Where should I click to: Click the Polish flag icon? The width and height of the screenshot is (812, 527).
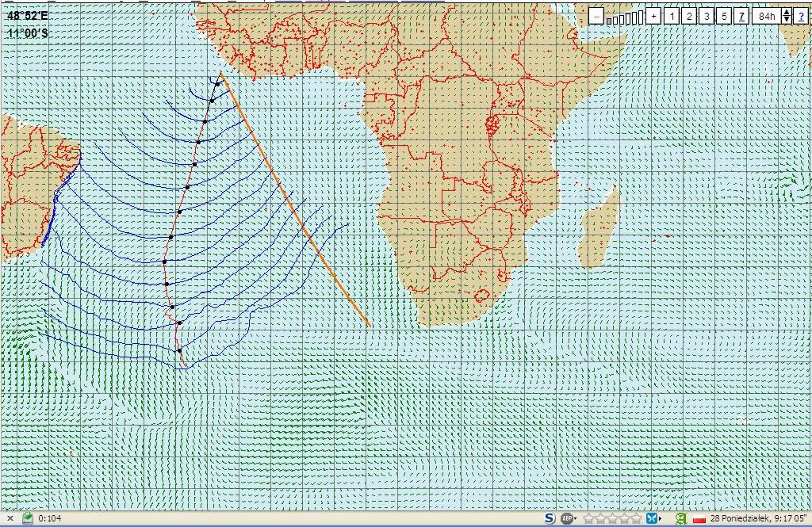(699, 519)
